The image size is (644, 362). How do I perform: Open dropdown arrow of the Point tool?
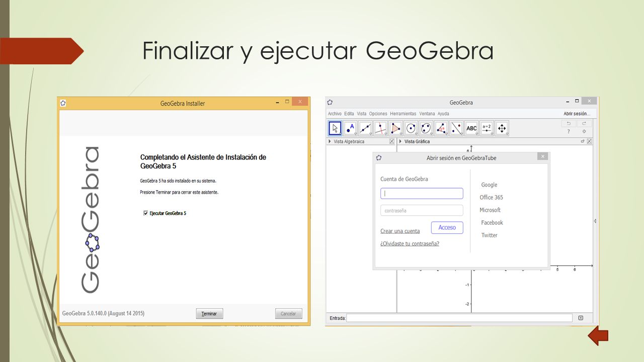tap(356, 134)
